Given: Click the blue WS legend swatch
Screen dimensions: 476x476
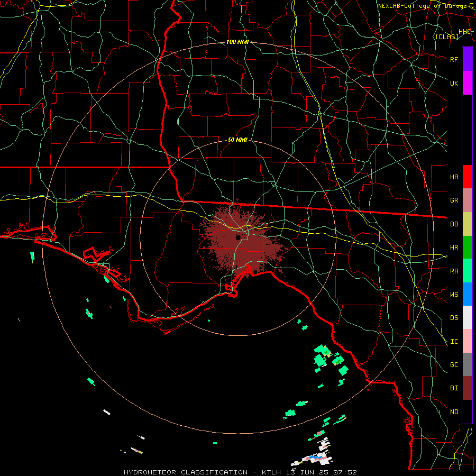Looking at the screenshot, I should click(467, 294).
